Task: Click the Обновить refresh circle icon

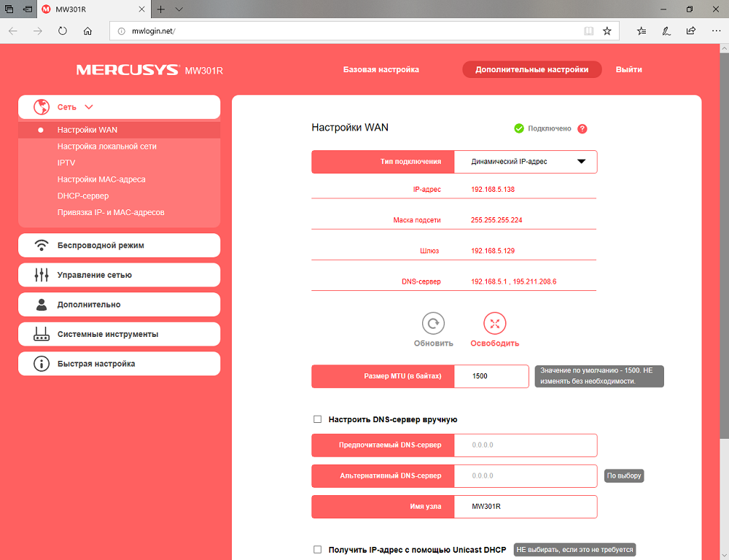Action: tap(433, 323)
